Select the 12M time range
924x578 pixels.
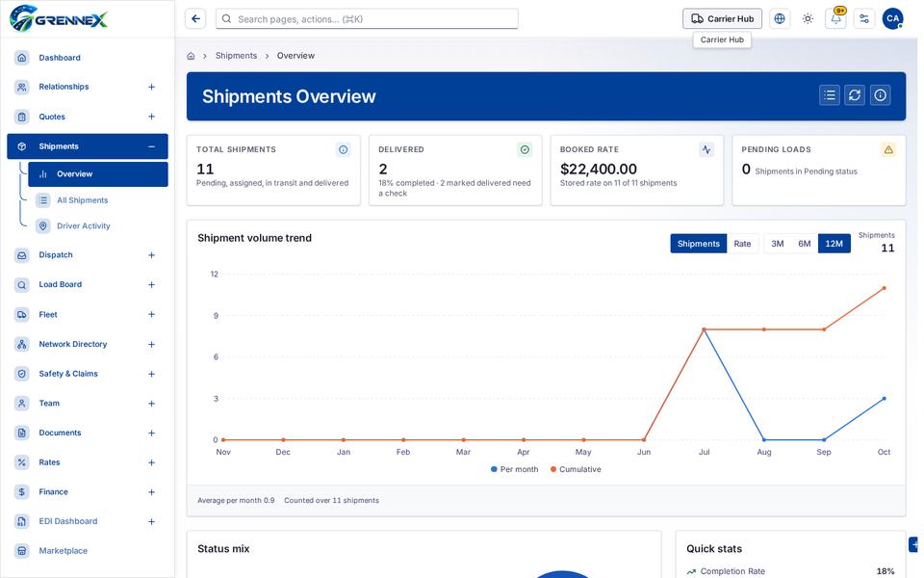click(834, 244)
